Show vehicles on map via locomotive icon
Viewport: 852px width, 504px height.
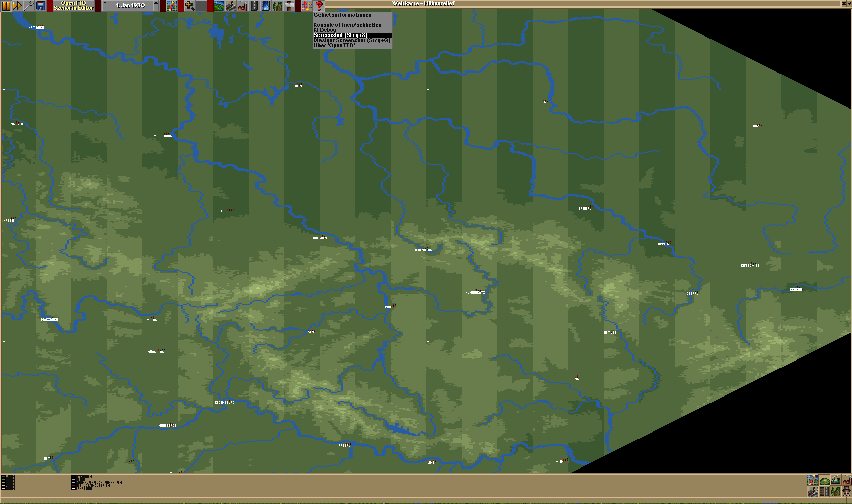(835, 480)
